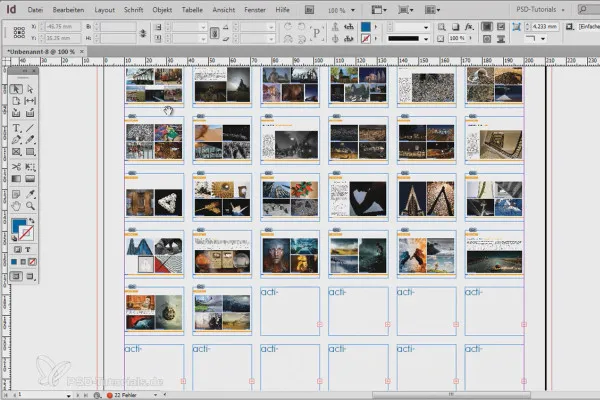Toggle constrain proportions for scaling link
Image resolution: width=600 pixels, height=400 pixels.
215,33
